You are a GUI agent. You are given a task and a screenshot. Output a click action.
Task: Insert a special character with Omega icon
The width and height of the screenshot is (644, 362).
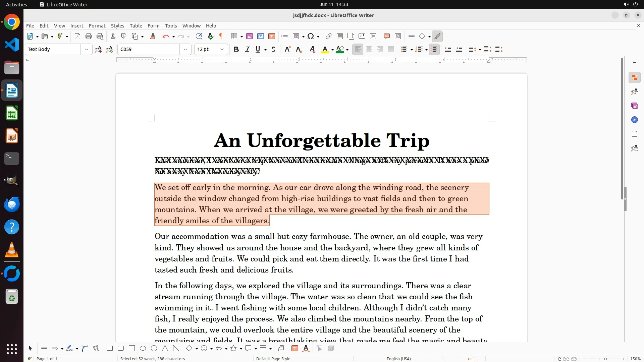tap(311, 36)
